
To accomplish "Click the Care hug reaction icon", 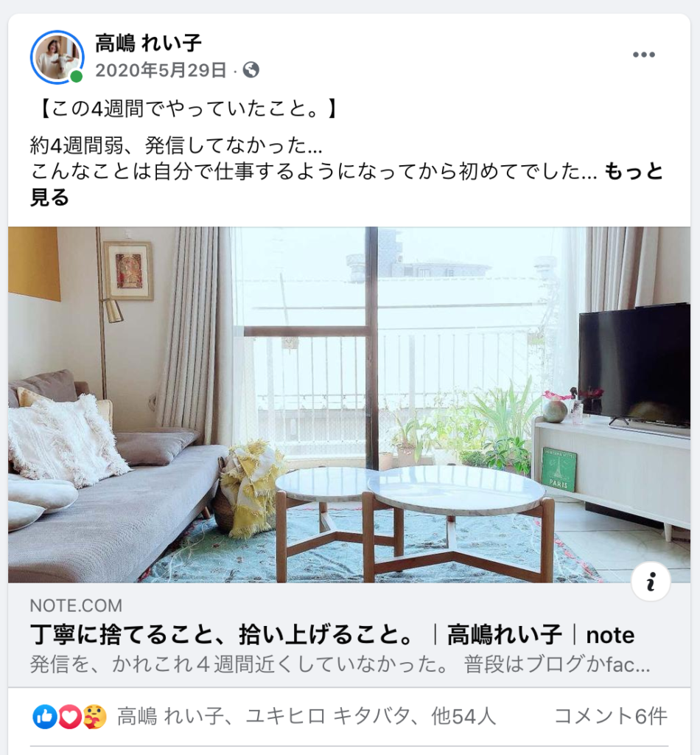I will [x=95, y=717].
